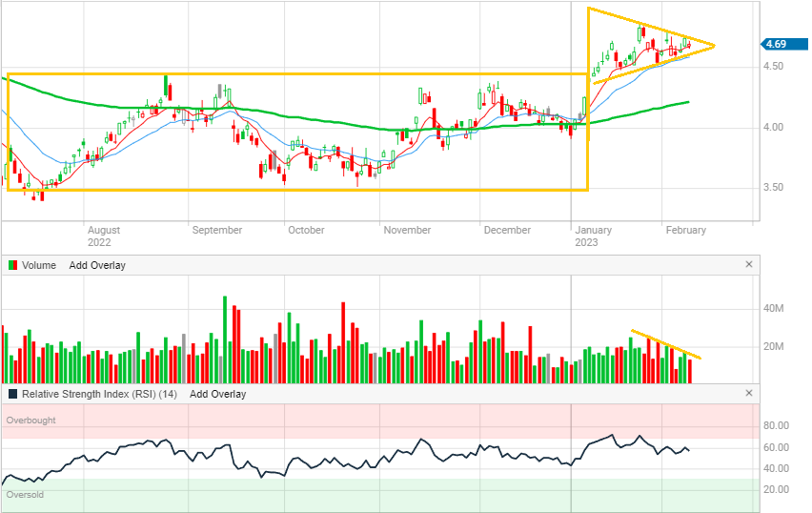The image size is (812, 513).
Task: Open the Volume indicator label settings
Action: [39, 265]
